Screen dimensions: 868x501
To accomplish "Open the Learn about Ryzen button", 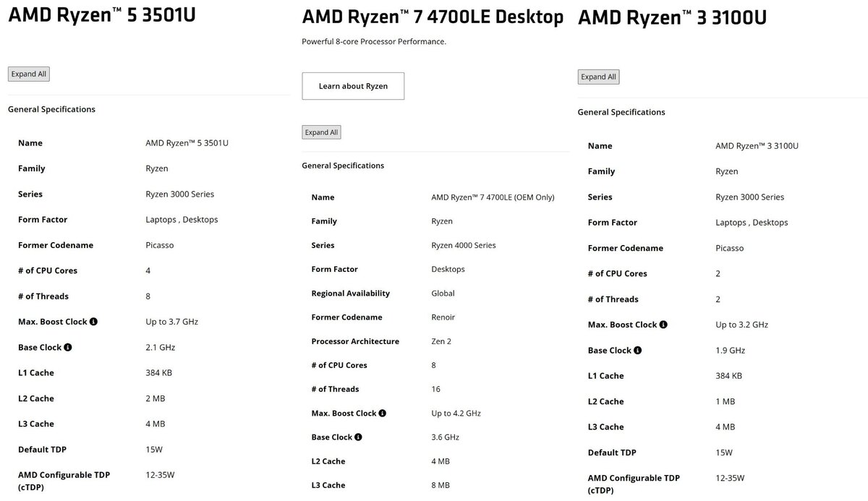I will pos(353,86).
